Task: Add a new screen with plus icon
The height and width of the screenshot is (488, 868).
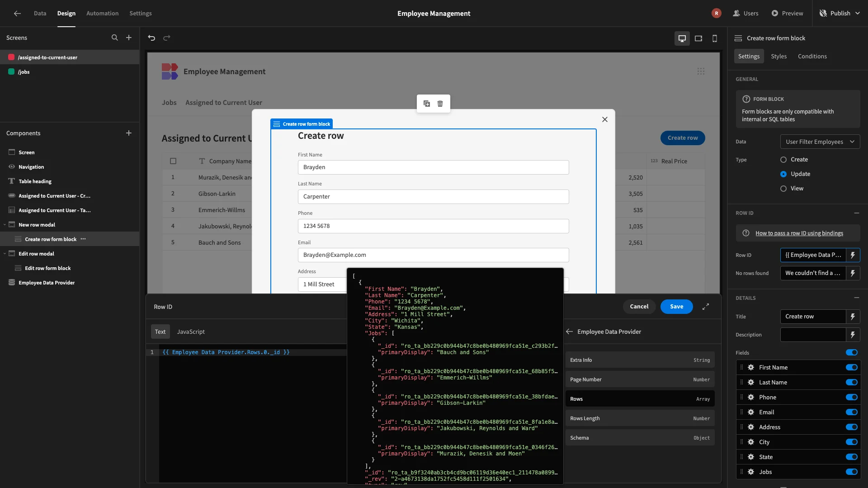Action: click(129, 38)
